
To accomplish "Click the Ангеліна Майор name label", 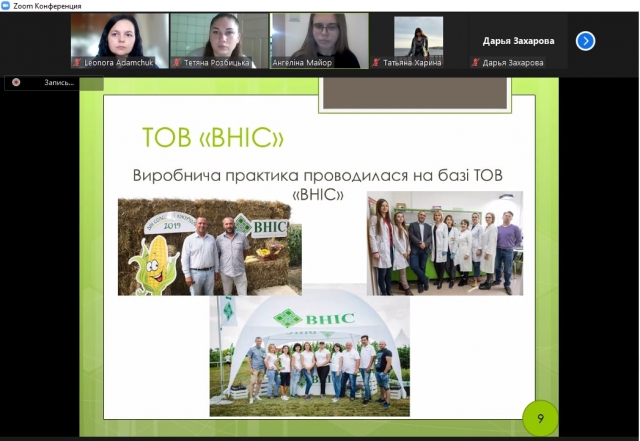I will [x=302, y=62].
